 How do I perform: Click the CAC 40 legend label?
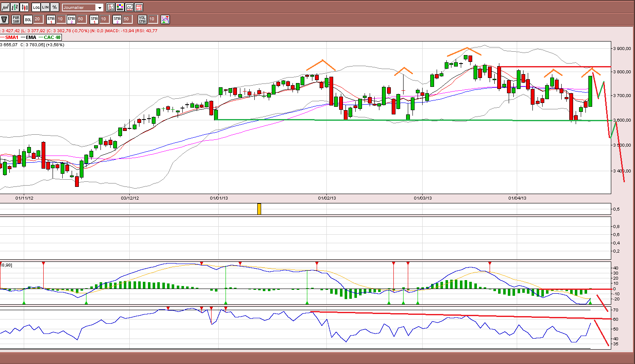[x=52, y=37]
